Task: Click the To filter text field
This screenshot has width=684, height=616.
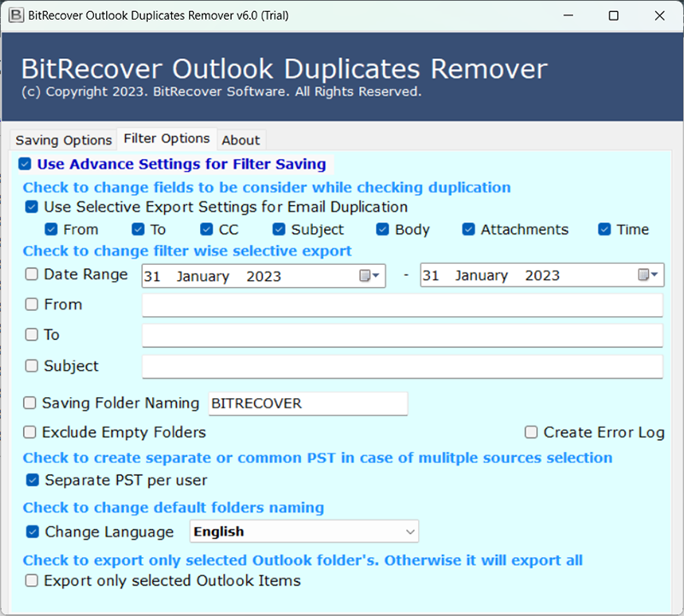Action: [x=402, y=335]
